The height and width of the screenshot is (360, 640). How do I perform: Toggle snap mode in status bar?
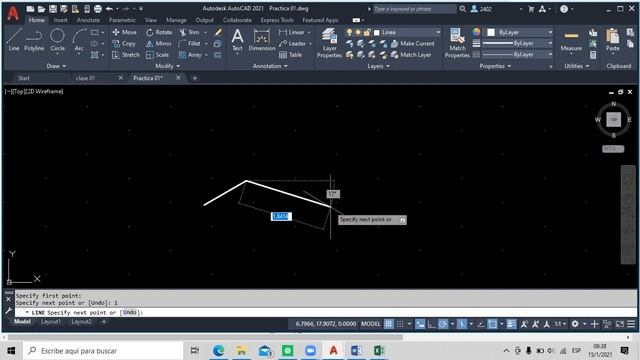(x=400, y=324)
